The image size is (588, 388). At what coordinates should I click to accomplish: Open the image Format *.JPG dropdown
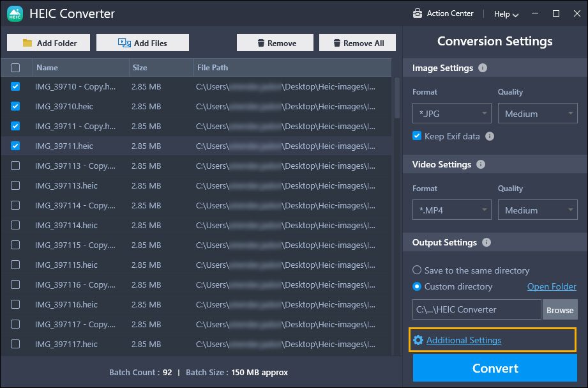pos(452,113)
